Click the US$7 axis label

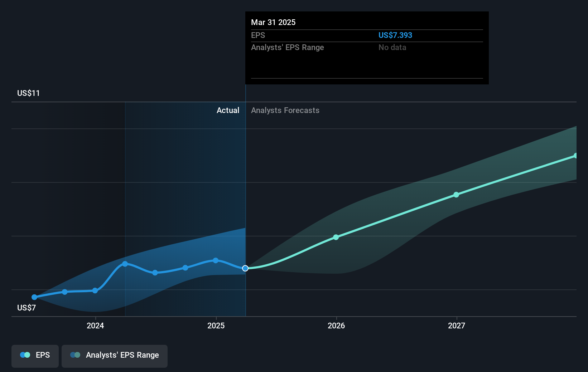26,308
